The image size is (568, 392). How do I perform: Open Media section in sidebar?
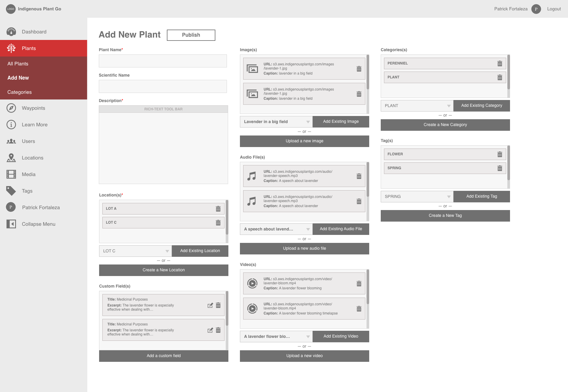tap(28, 174)
